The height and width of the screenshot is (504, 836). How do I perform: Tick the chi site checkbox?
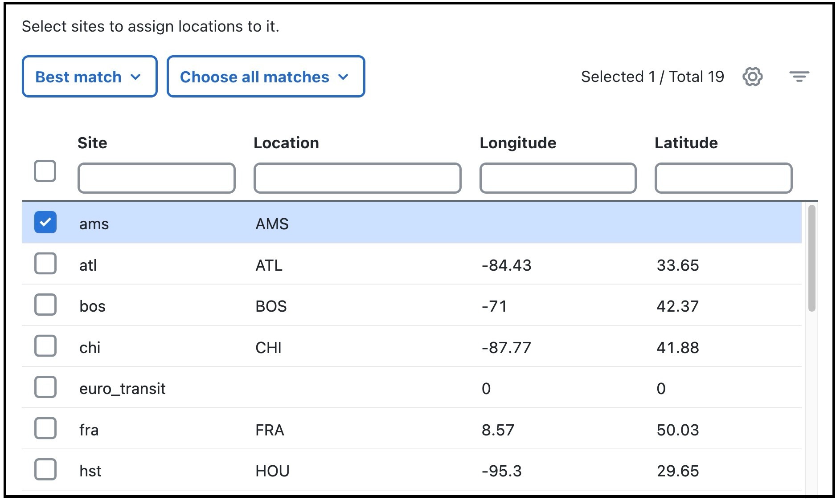tap(45, 346)
